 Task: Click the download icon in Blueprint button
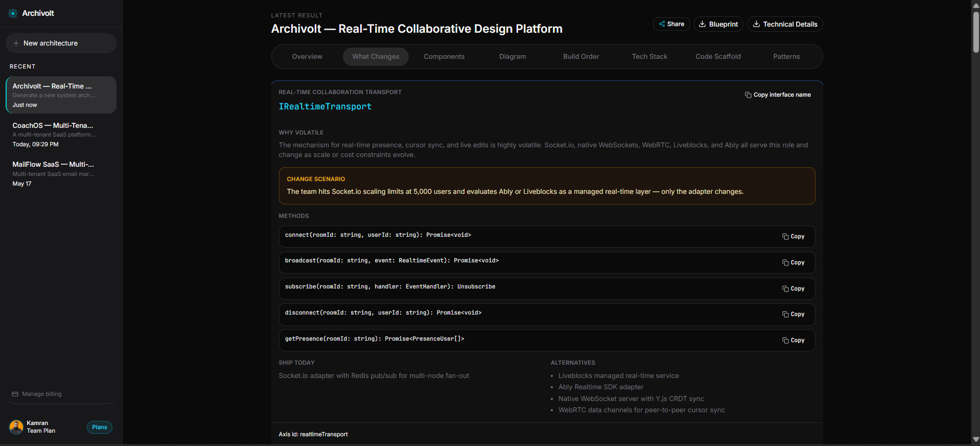(703, 24)
